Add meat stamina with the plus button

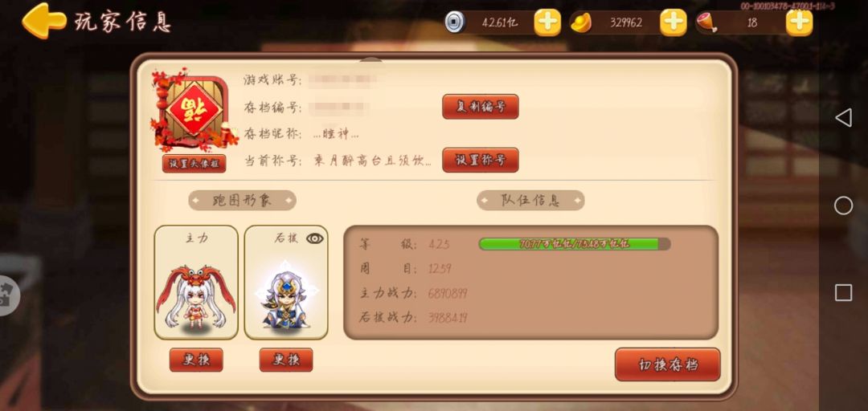pos(800,22)
